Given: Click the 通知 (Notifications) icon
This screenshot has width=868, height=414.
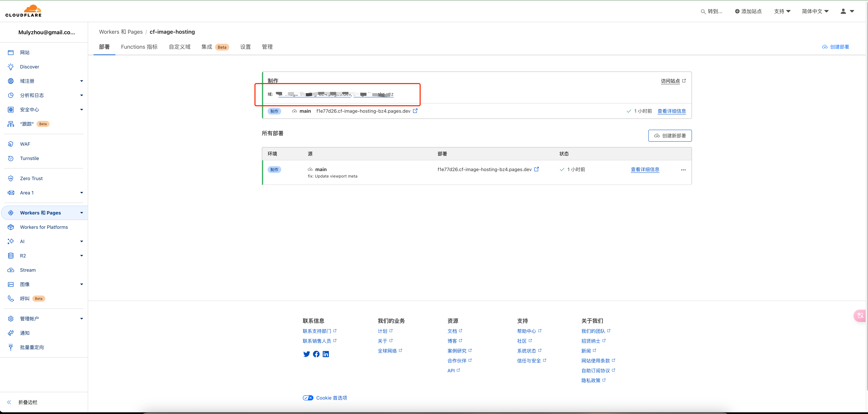Looking at the screenshot, I should pyautogui.click(x=11, y=333).
